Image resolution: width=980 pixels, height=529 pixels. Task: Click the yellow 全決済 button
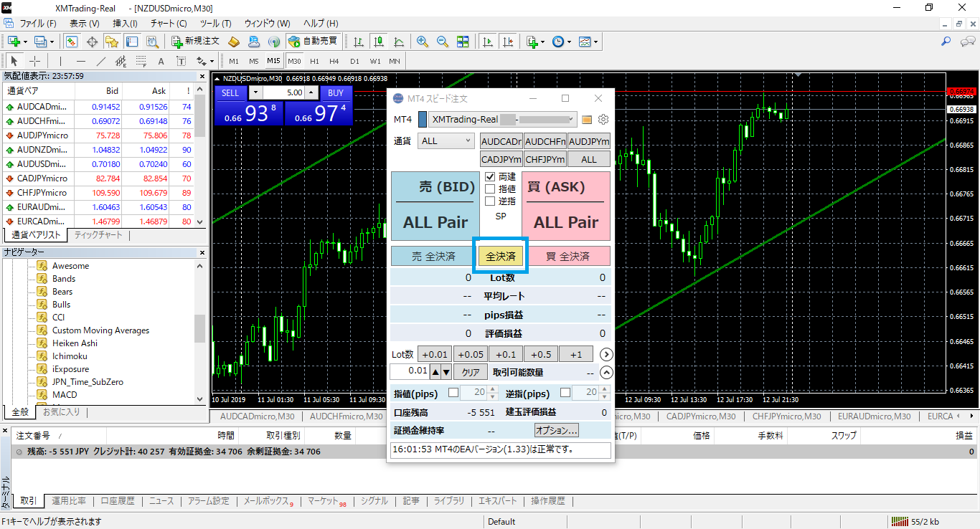501,256
